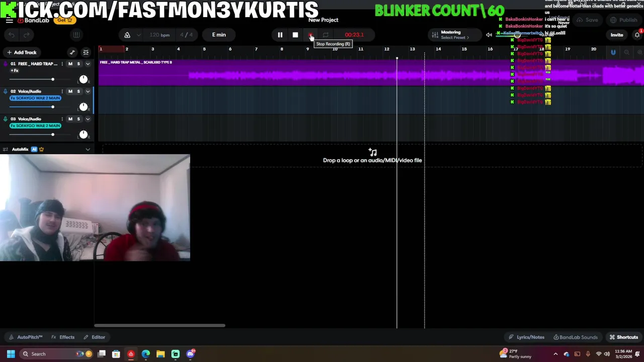Open track 03 three-dot options menu
Image resolution: width=644 pixels, height=362 pixels.
(x=62, y=119)
